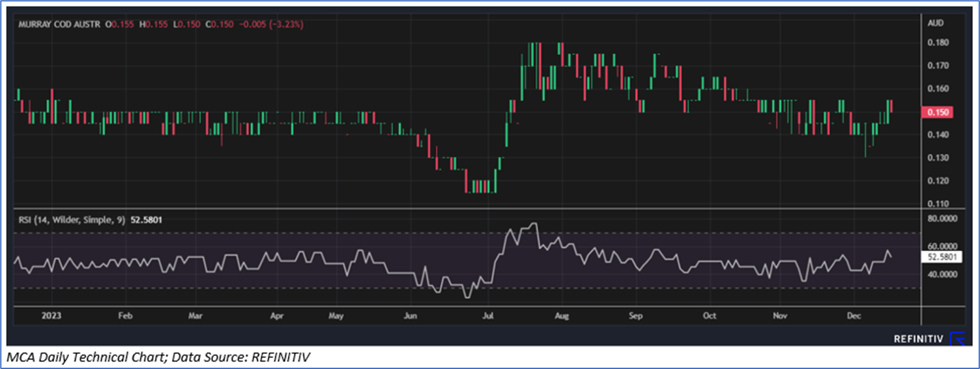
Task: Click the 40.0000 level on RSI axis
Action: point(942,274)
